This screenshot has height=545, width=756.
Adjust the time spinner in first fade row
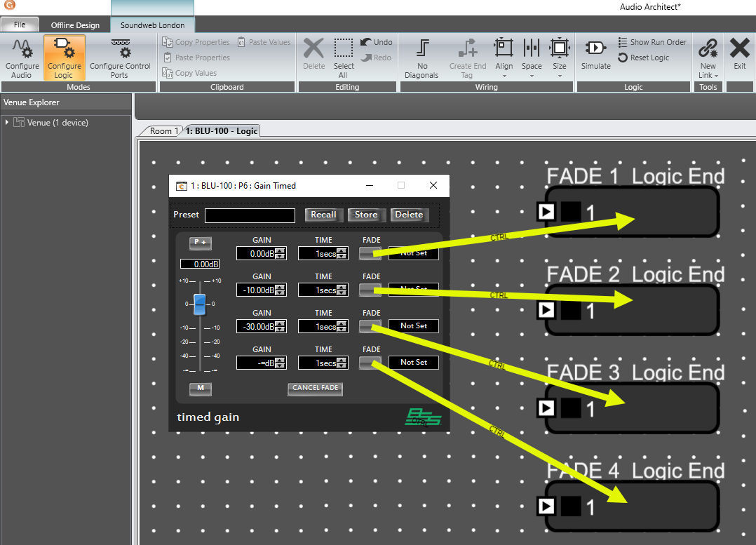pos(342,254)
